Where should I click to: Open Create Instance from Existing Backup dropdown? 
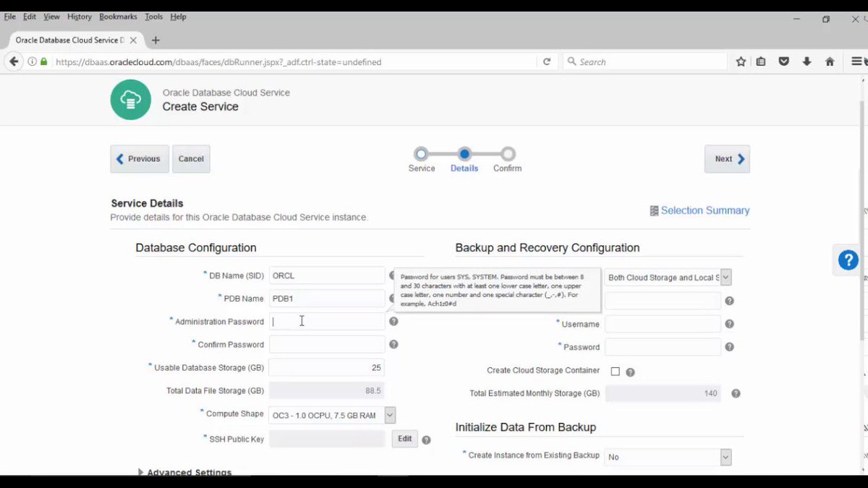(726, 457)
